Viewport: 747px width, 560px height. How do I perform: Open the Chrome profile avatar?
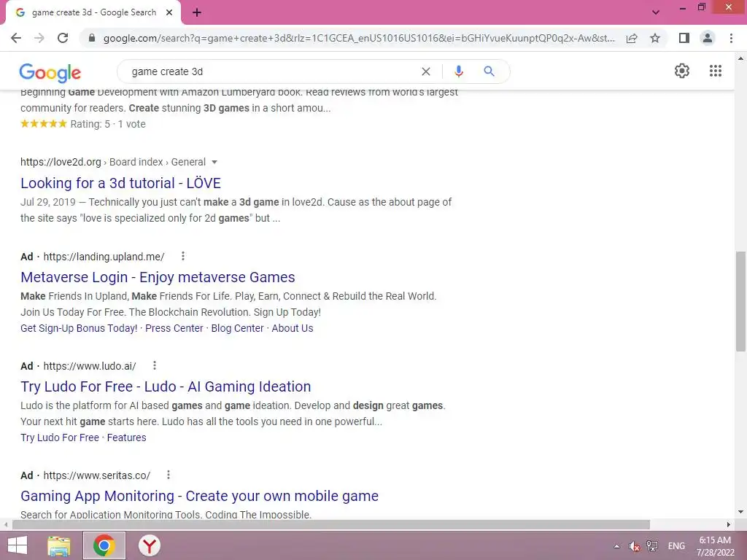pyautogui.click(x=708, y=38)
